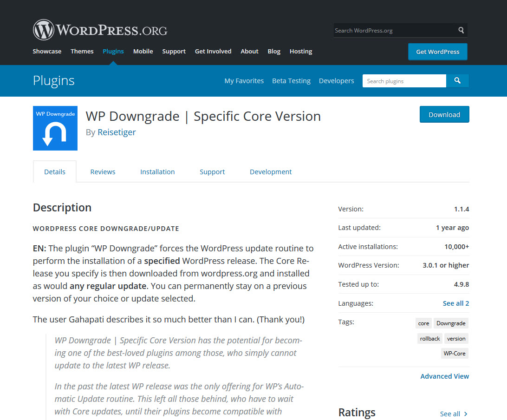Open Beta Testing link
The width and height of the screenshot is (507, 420).
pos(291,81)
